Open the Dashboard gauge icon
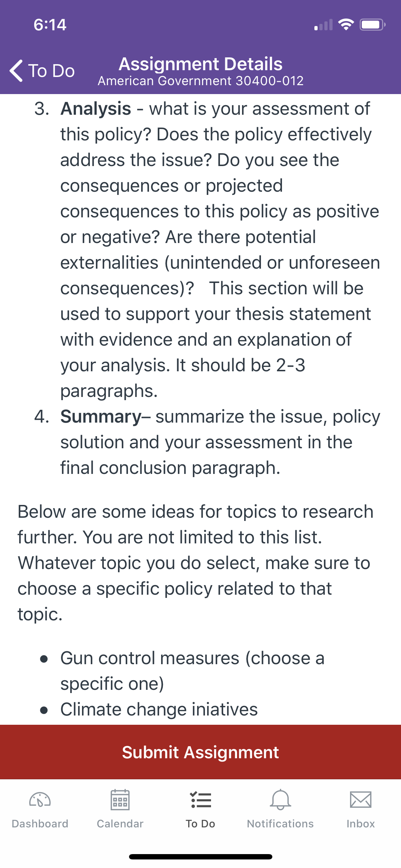This screenshot has width=401, height=868. 40,800
